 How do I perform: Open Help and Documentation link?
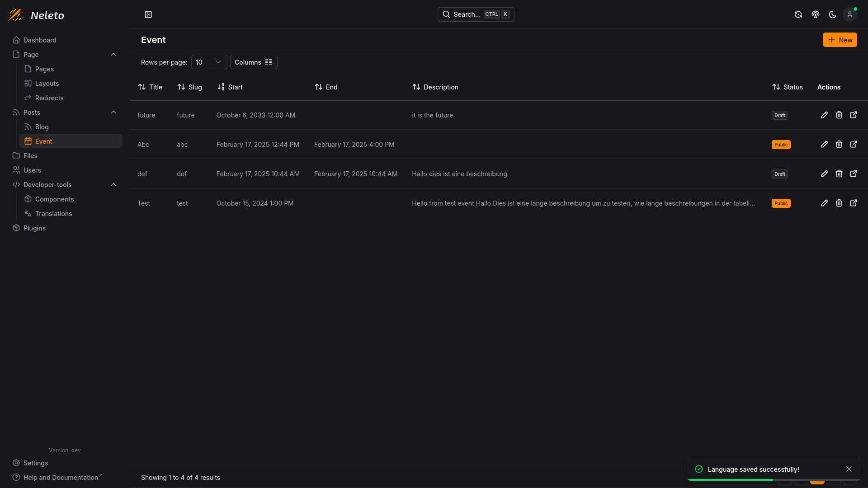[x=61, y=478]
